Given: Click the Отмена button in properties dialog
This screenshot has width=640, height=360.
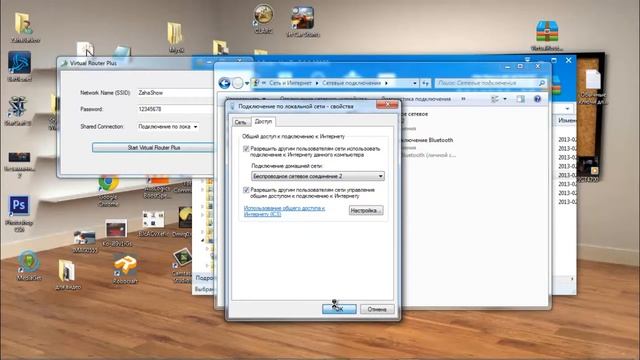Looking at the screenshot, I should pyautogui.click(x=377, y=309).
